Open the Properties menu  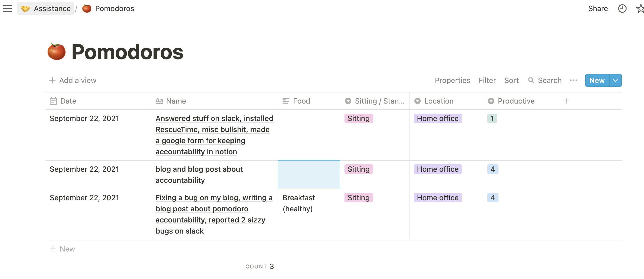coord(452,80)
